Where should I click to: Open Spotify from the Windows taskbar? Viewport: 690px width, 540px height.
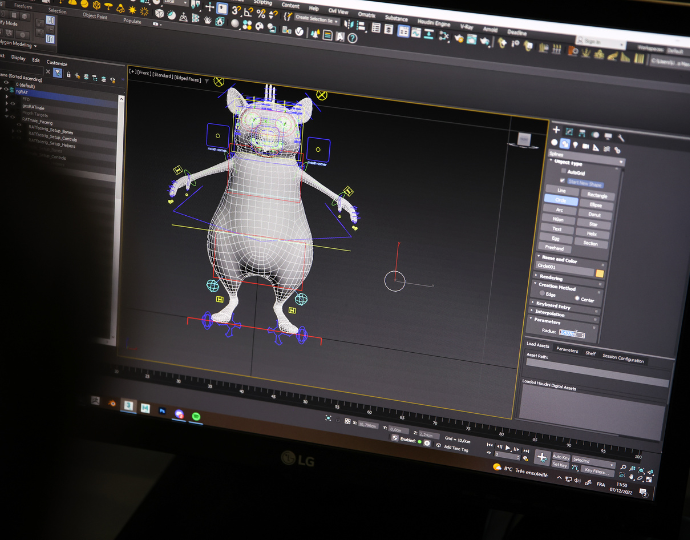click(x=197, y=414)
